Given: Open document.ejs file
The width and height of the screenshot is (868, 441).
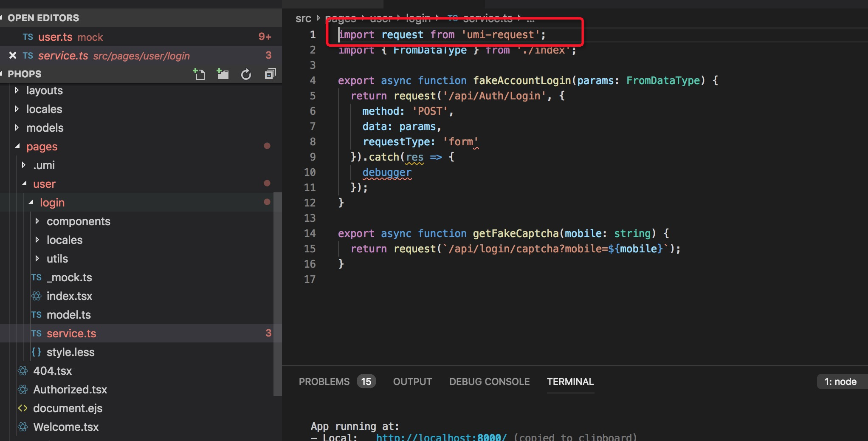Looking at the screenshot, I should (x=68, y=408).
